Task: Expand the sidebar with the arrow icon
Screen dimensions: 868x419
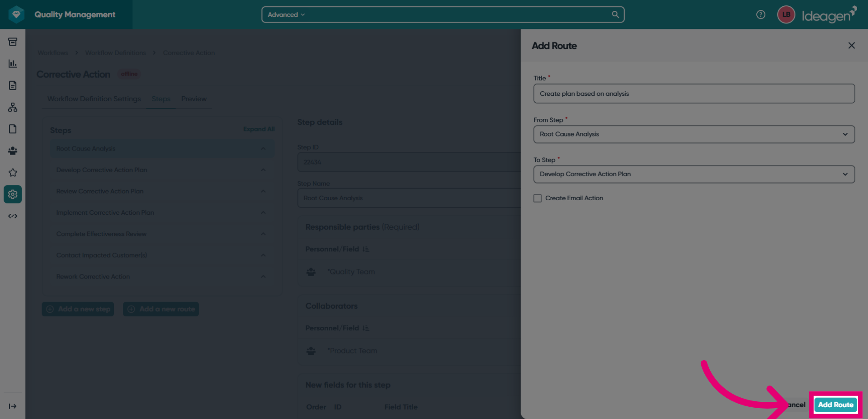Action: pyautogui.click(x=13, y=406)
